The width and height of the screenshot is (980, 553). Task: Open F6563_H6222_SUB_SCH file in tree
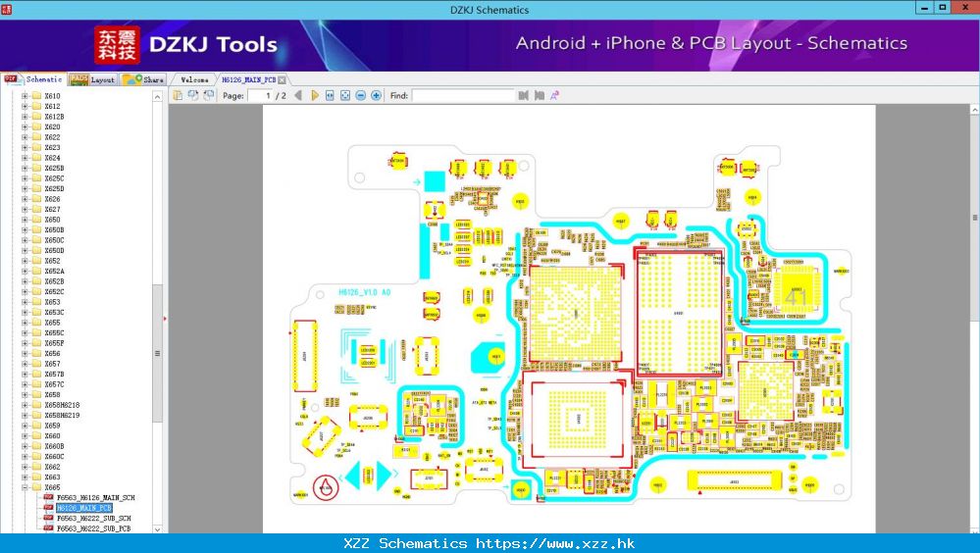pyautogui.click(x=94, y=518)
